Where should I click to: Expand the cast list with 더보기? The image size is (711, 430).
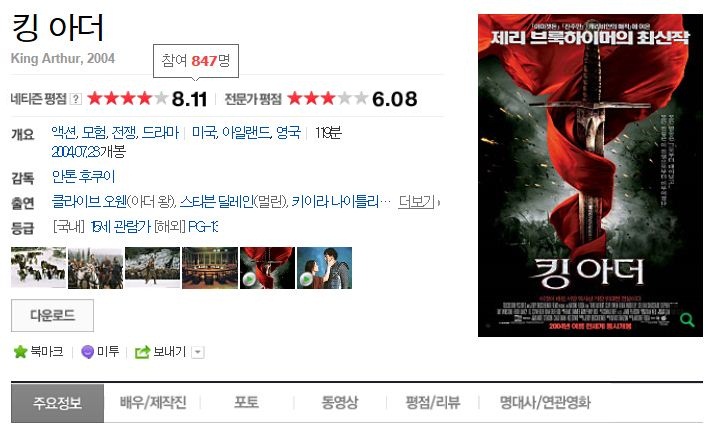(418, 201)
